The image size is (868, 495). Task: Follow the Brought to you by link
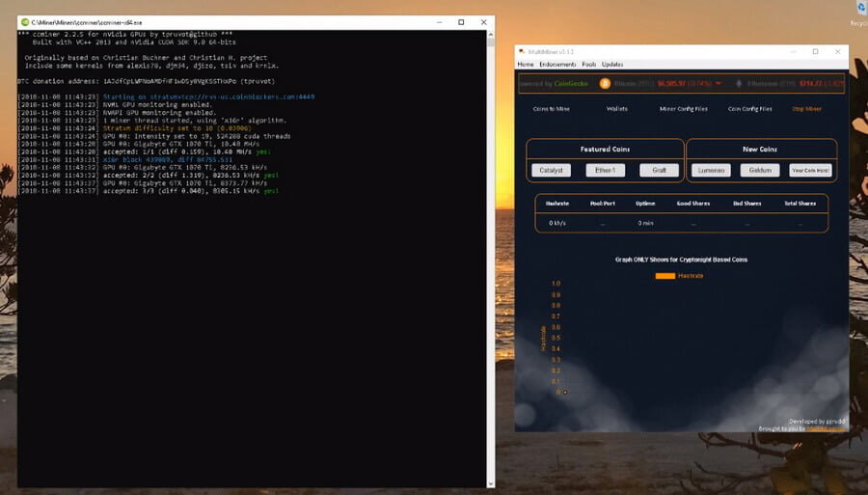(x=826, y=428)
